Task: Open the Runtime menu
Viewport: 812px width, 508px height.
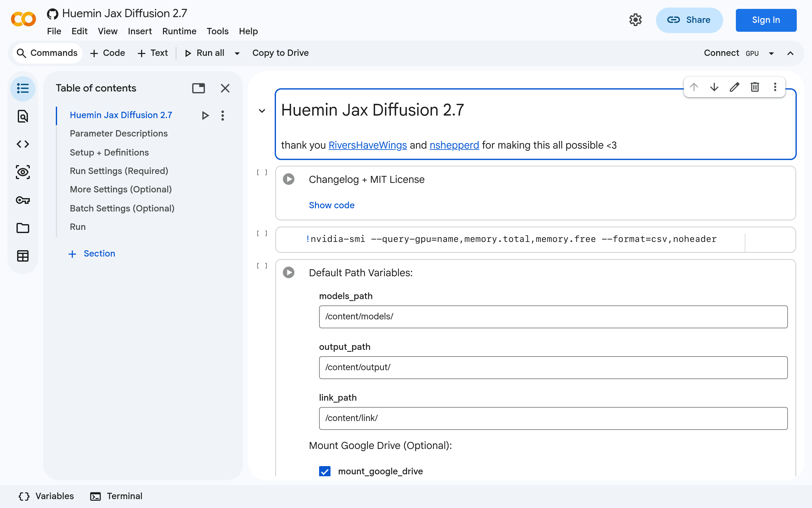Action: tap(179, 31)
